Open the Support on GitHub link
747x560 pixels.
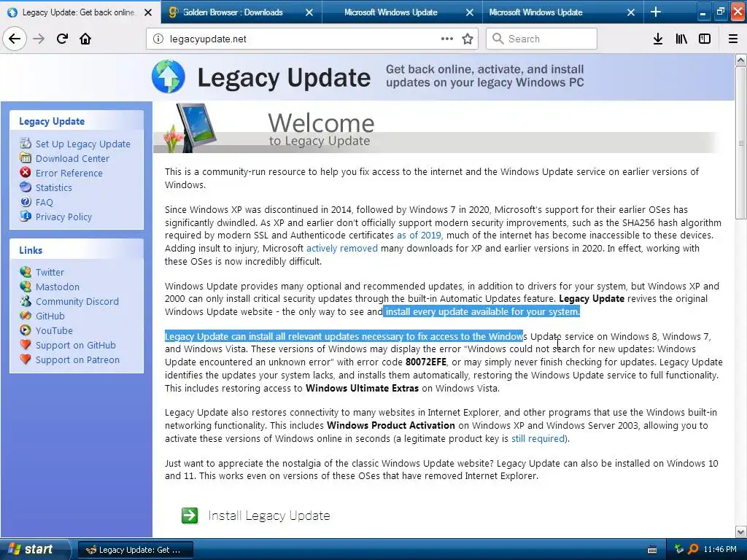click(76, 345)
